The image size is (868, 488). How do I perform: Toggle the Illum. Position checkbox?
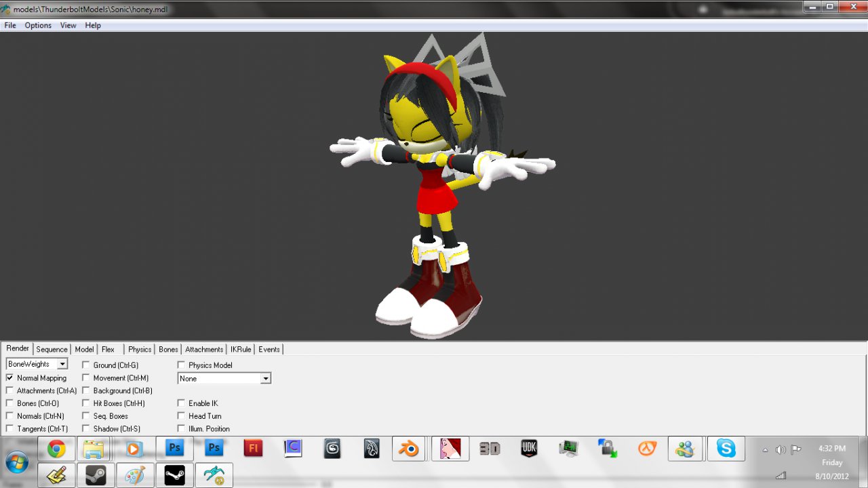click(181, 428)
